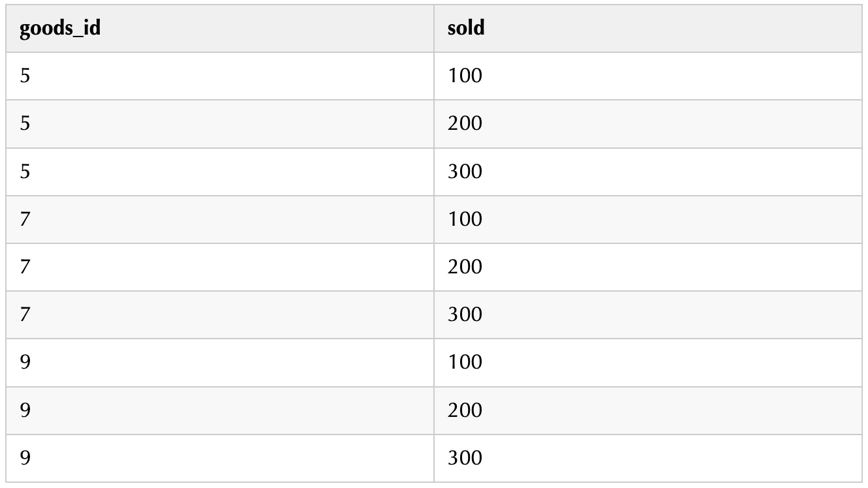Viewport: 868px width, 488px height.
Task: Choose goods_id 9 in the row with sold 300
Action: pos(25,458)
